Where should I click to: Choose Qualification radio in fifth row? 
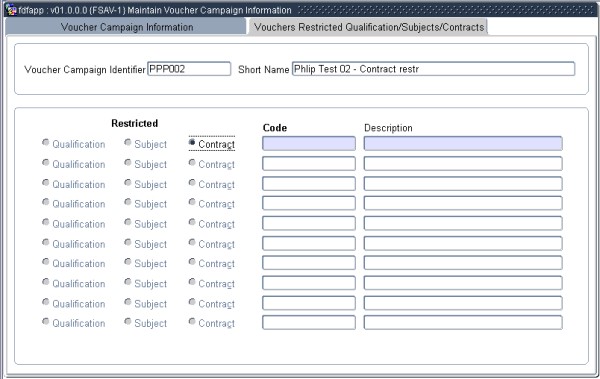46,222
